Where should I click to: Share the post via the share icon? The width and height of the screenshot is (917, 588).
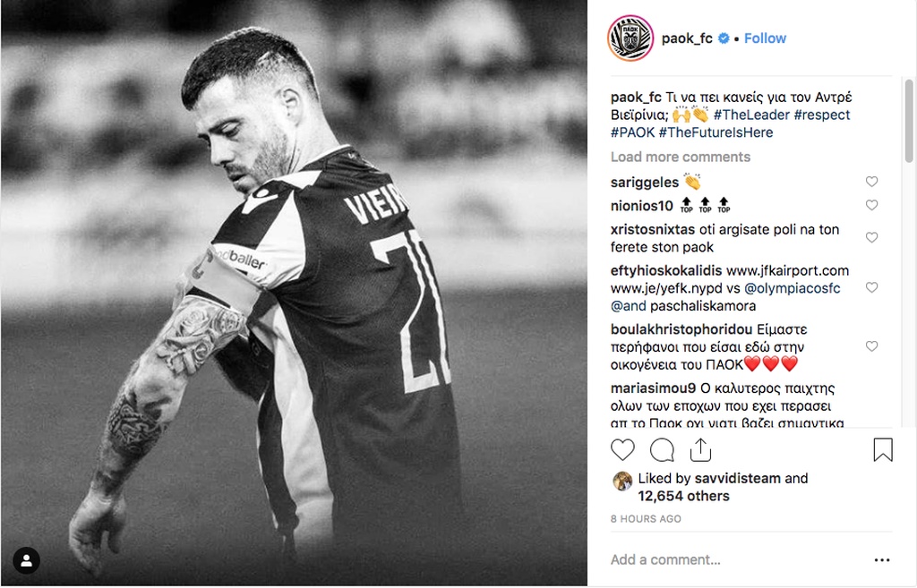point(700,450)
